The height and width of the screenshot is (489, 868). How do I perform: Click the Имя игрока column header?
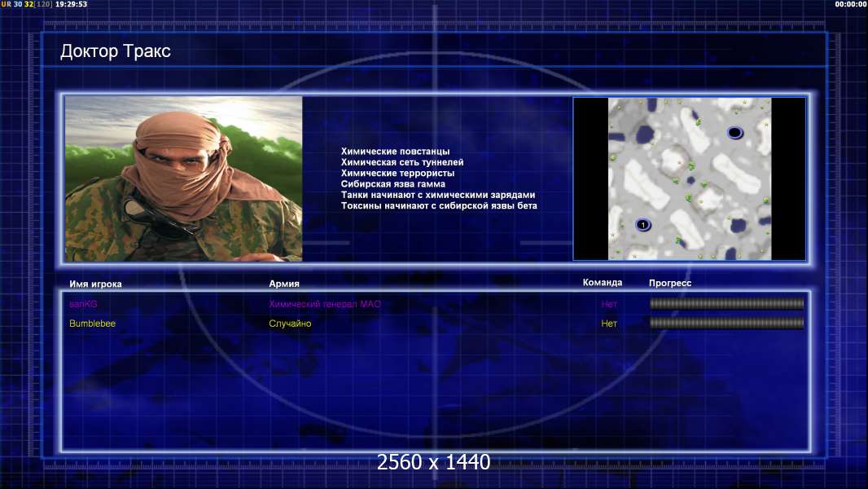[x=95, y=284]
